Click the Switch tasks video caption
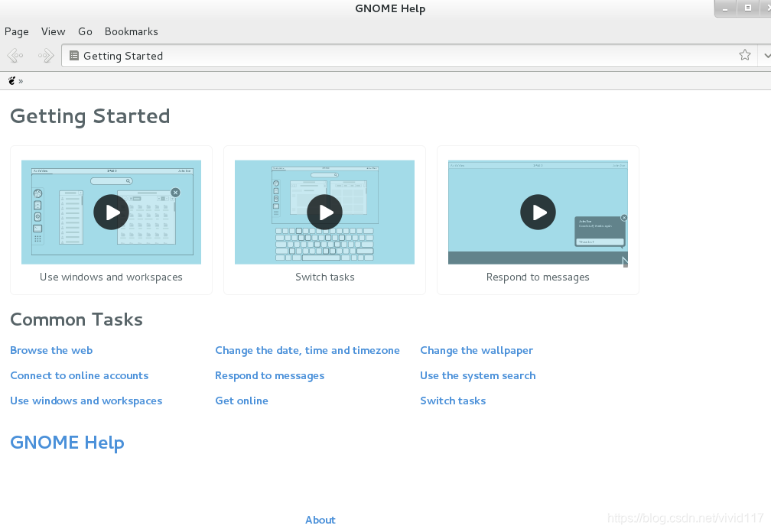 tap(324, 277)
